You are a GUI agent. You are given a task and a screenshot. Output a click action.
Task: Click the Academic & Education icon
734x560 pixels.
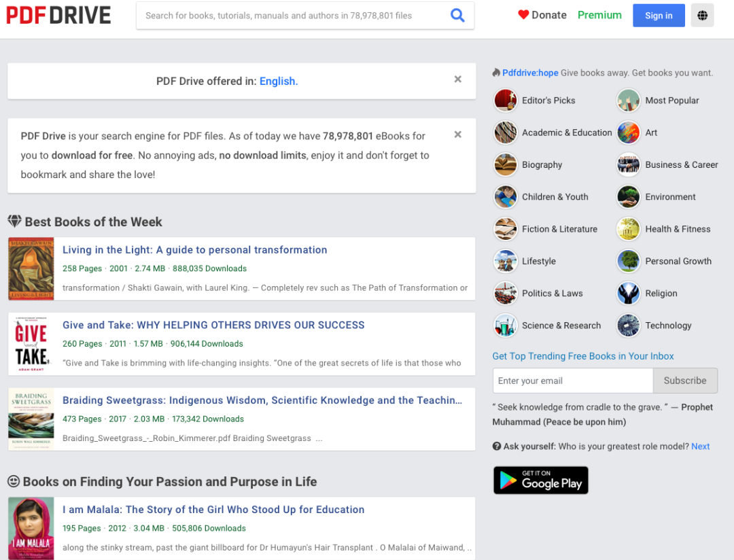coord(506,133)
